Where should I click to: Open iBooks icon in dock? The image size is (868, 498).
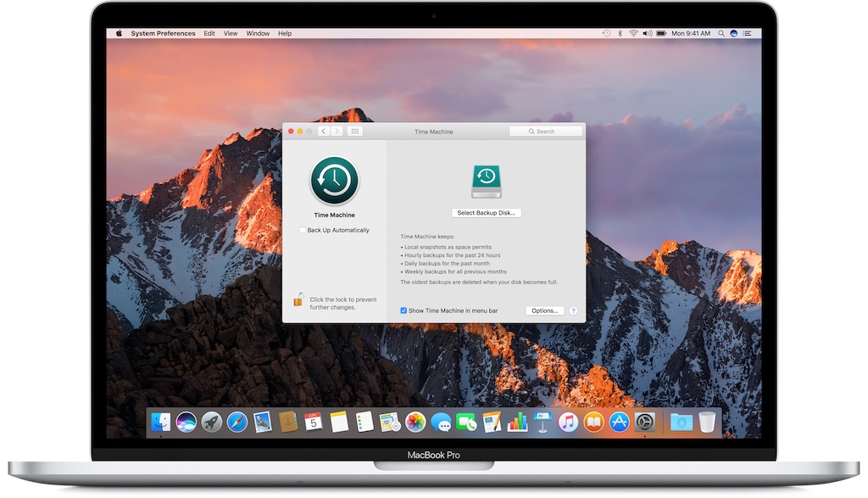tap(593, 422)
